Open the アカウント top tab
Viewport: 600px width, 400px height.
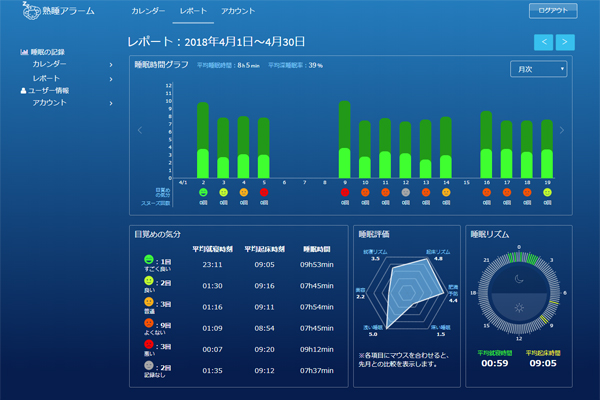click(x=238, y=11)
